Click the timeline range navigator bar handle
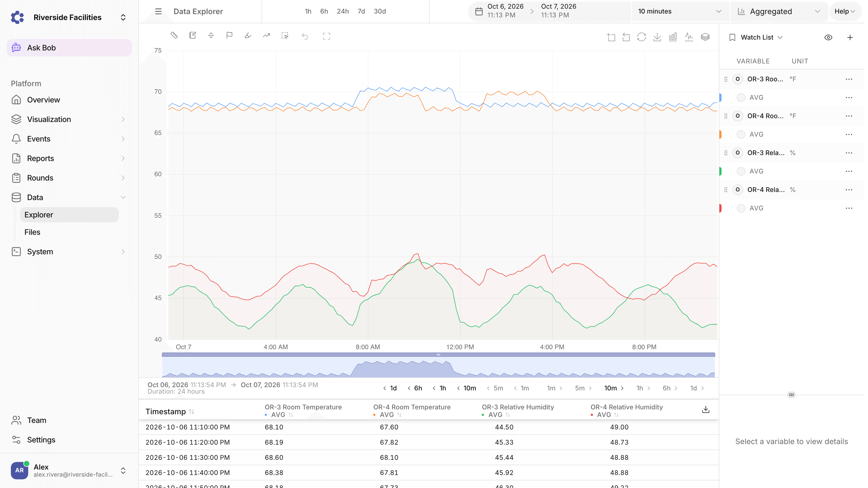The width and height of the screenshot is (868, 488). pyautogui.click(x=438, y=355)
